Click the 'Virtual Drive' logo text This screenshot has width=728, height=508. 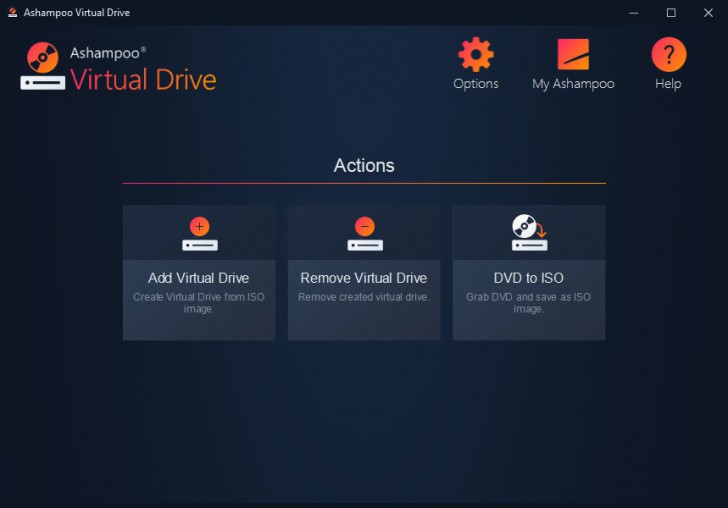point(143,79)
